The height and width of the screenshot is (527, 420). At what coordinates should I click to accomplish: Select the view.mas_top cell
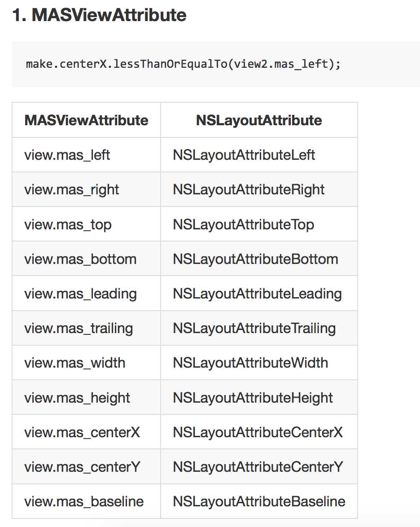68,224
